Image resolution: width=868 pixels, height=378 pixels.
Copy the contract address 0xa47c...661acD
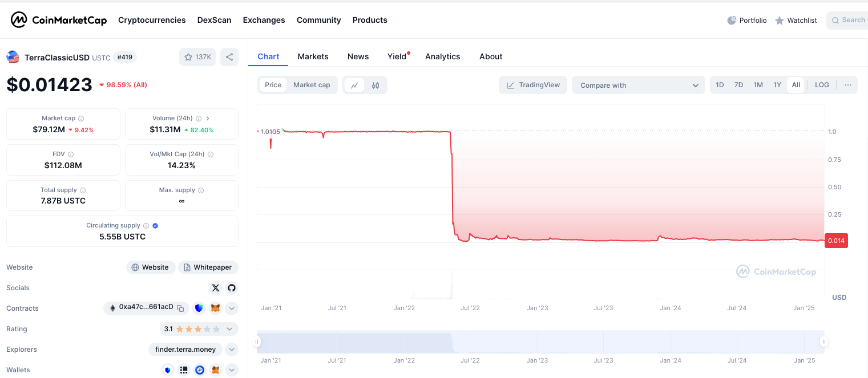point(180,308)
